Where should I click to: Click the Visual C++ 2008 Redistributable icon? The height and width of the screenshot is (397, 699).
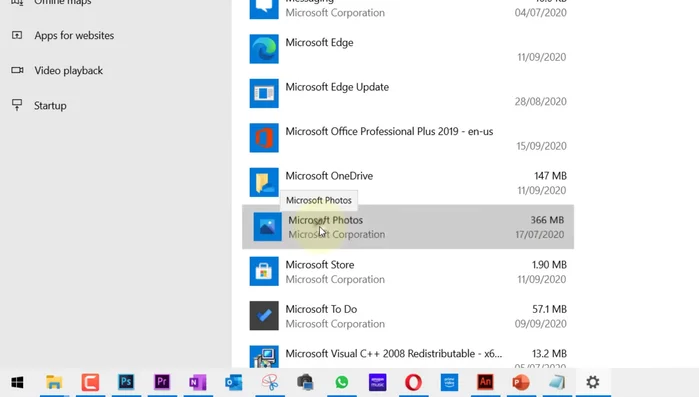coord(264,357)
